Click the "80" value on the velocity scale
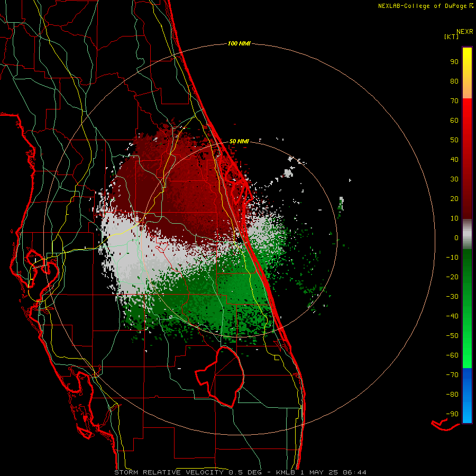476x476 pixels. click(454, 81)
